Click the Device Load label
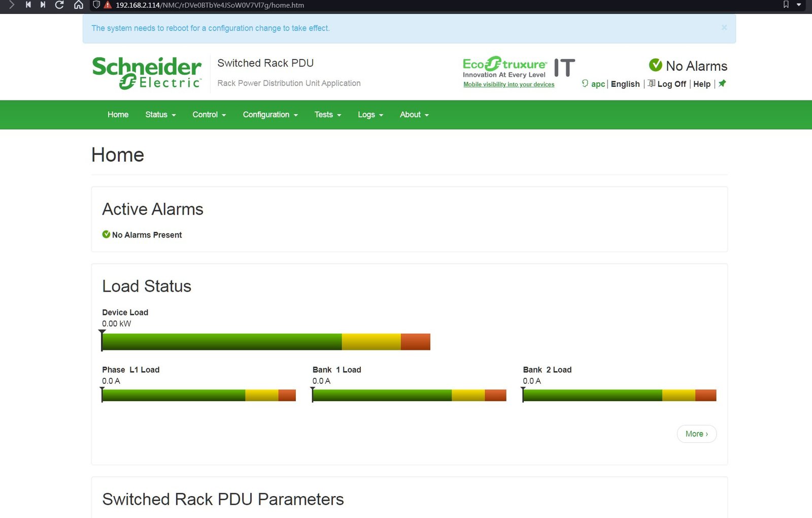 125,312
